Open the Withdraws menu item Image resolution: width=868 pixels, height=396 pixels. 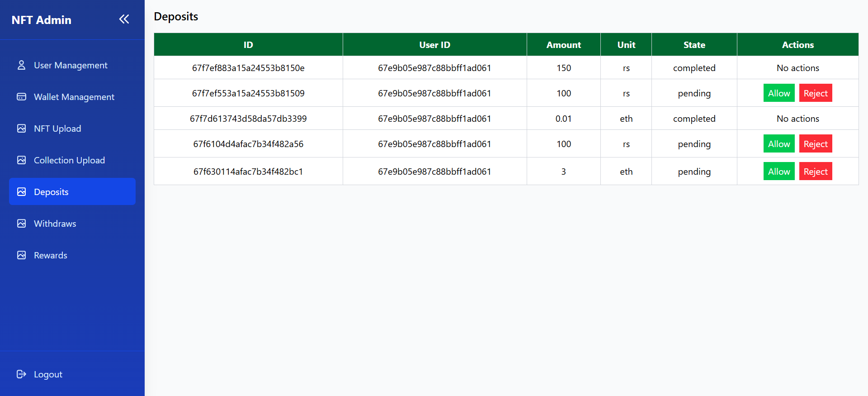(x=55, y=224)
